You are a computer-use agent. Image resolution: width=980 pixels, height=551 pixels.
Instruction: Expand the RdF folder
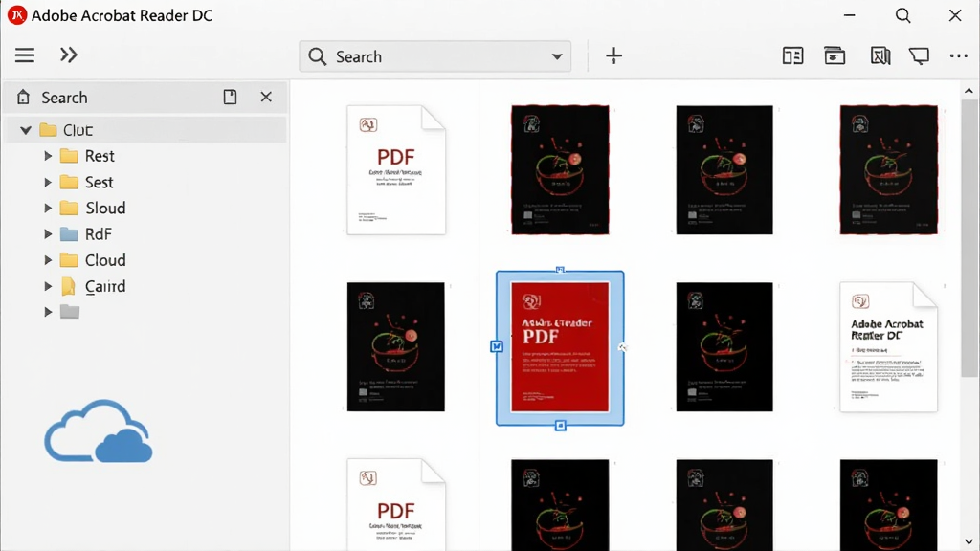tap(48, 233)
